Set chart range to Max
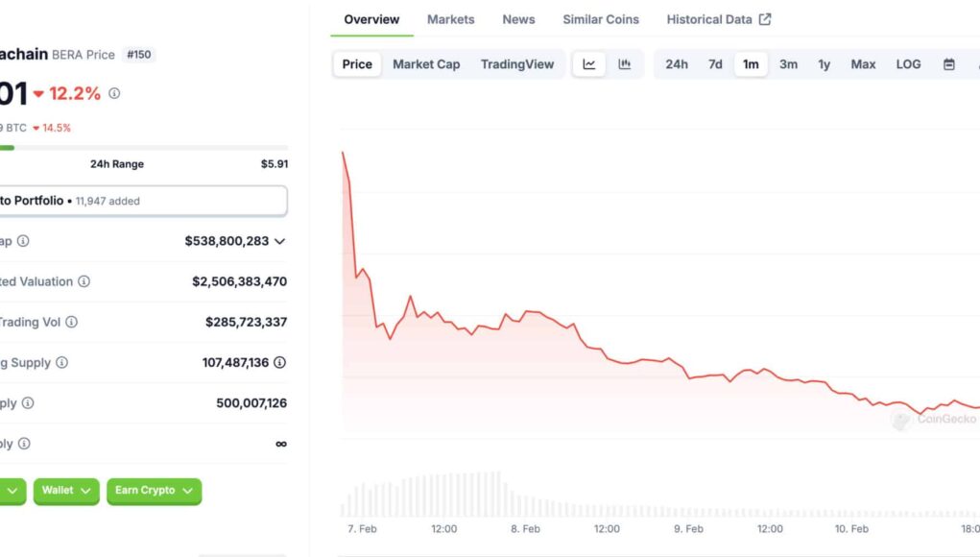The image size is (980, 557). [863, 64]
